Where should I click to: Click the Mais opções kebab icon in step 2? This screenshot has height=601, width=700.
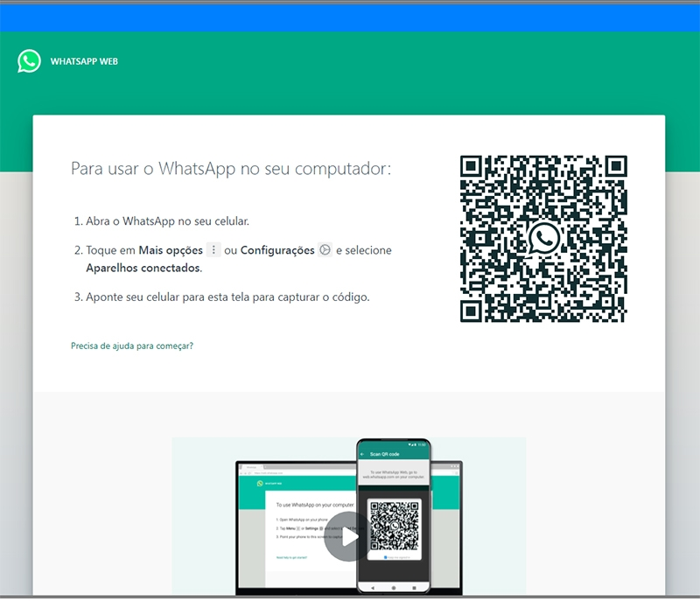213,249
